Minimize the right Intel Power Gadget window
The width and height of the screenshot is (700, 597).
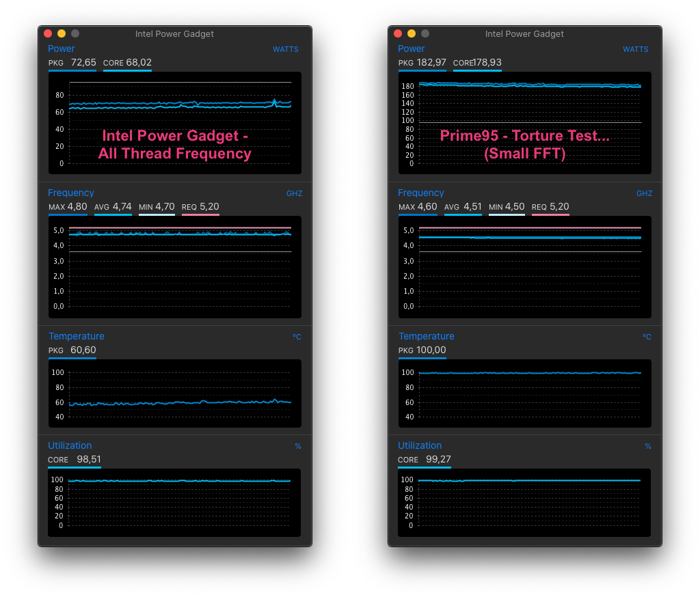412,33
